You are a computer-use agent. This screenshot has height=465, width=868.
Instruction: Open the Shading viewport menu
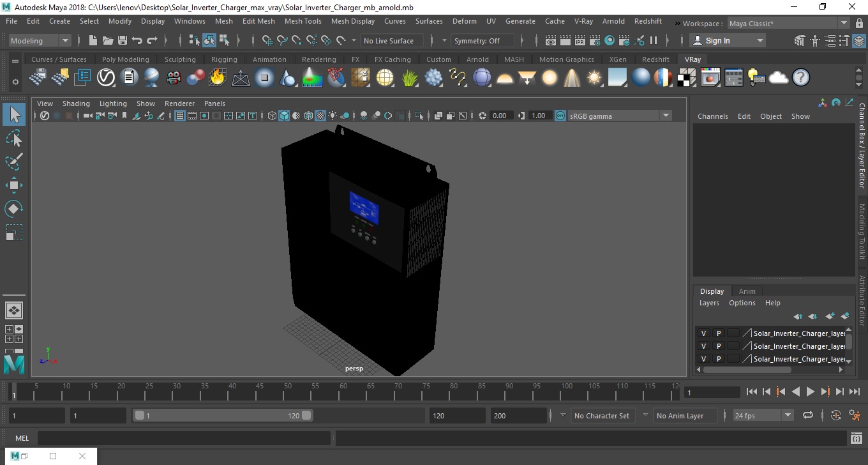coord(76,103)
